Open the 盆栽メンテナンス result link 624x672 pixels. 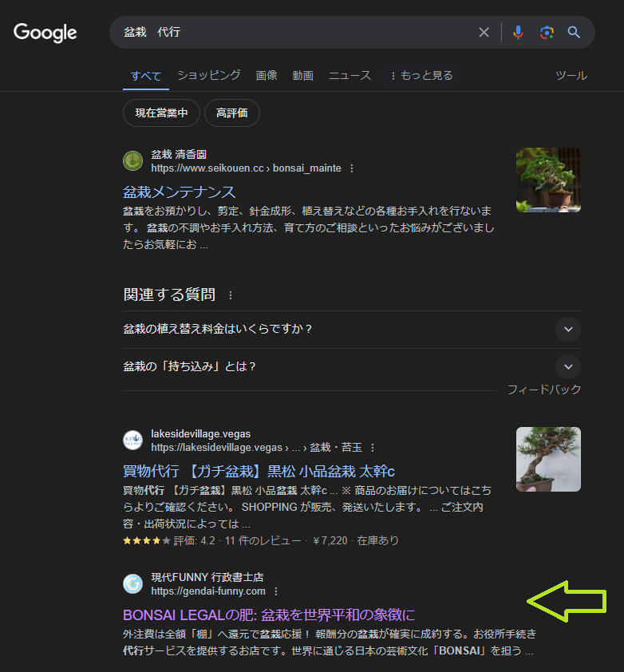(x=180, y=192)
